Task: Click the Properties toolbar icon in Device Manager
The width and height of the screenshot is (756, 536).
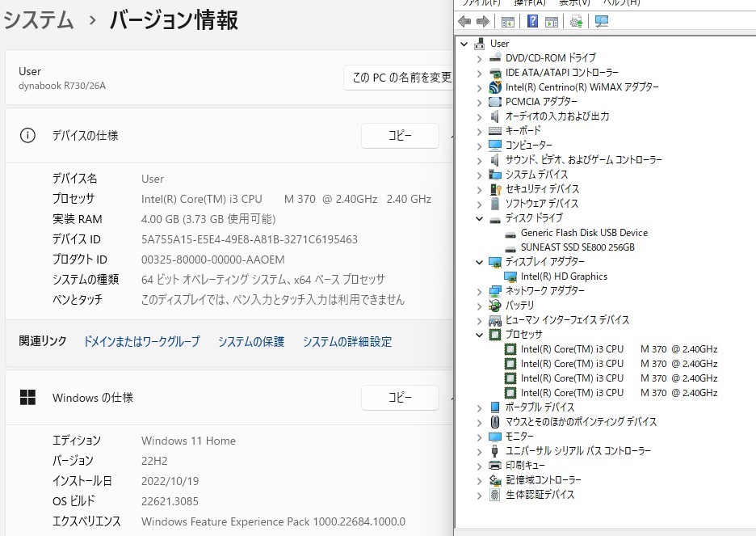Action: pos(552,21)
